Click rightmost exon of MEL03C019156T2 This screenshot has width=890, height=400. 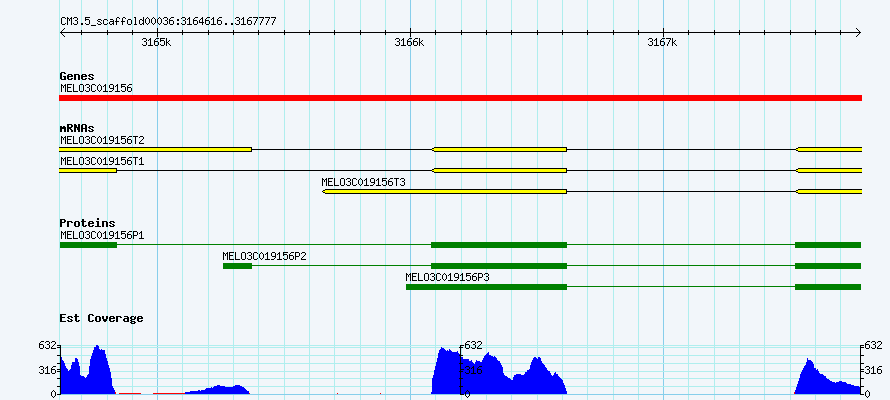(x=829, y=149)
